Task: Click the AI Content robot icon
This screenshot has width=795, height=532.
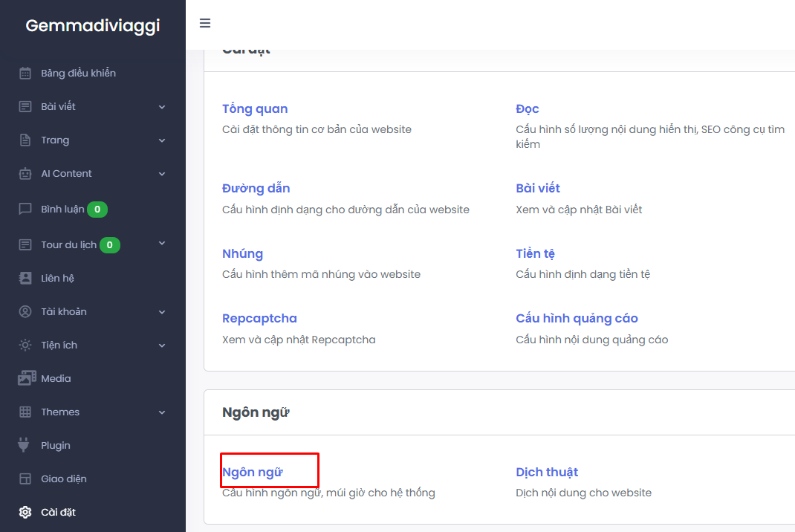Action: pyautogui.click(x=25, y=173)
